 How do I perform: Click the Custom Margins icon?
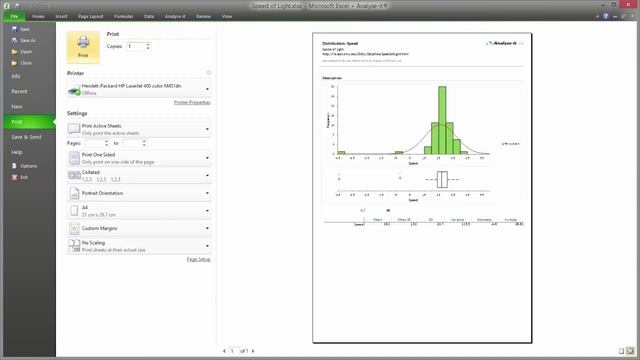pos(74,229)
